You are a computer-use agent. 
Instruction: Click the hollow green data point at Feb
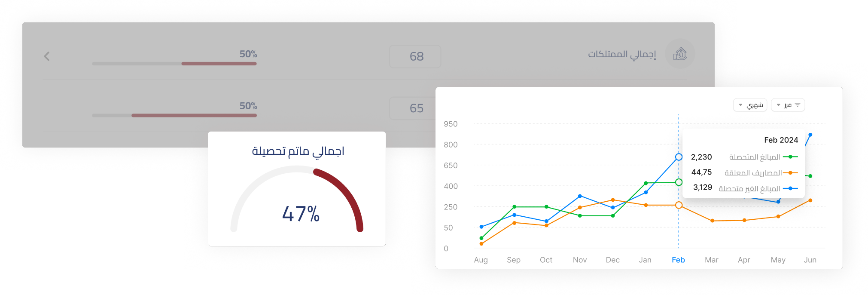click(x=679, y=182)
